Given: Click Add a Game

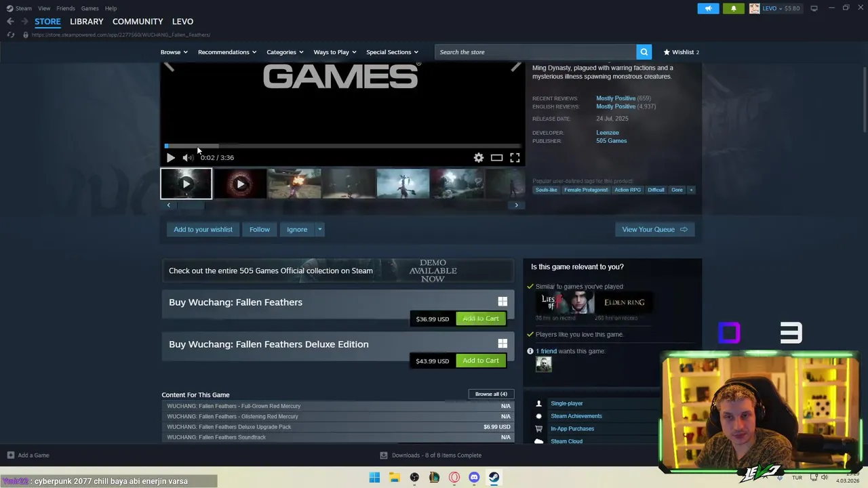Looking at the screenshot, I should point(28,455).
